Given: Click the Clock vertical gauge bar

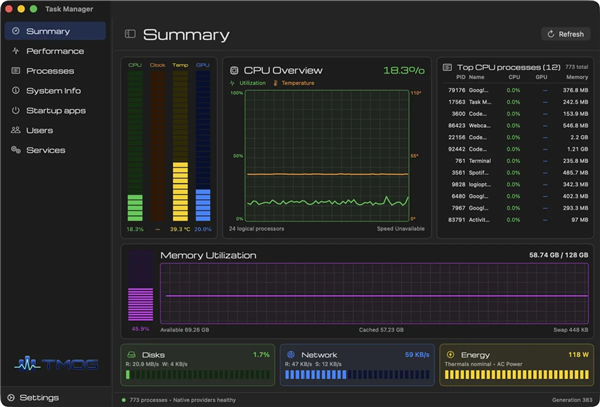Looking at the screenshot, I should (158, 146).
